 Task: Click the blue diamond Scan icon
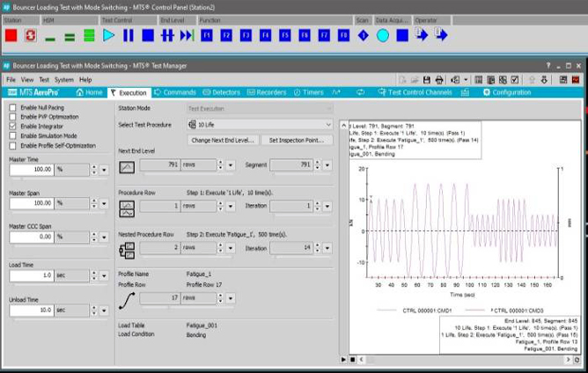(x=363, y=36)
